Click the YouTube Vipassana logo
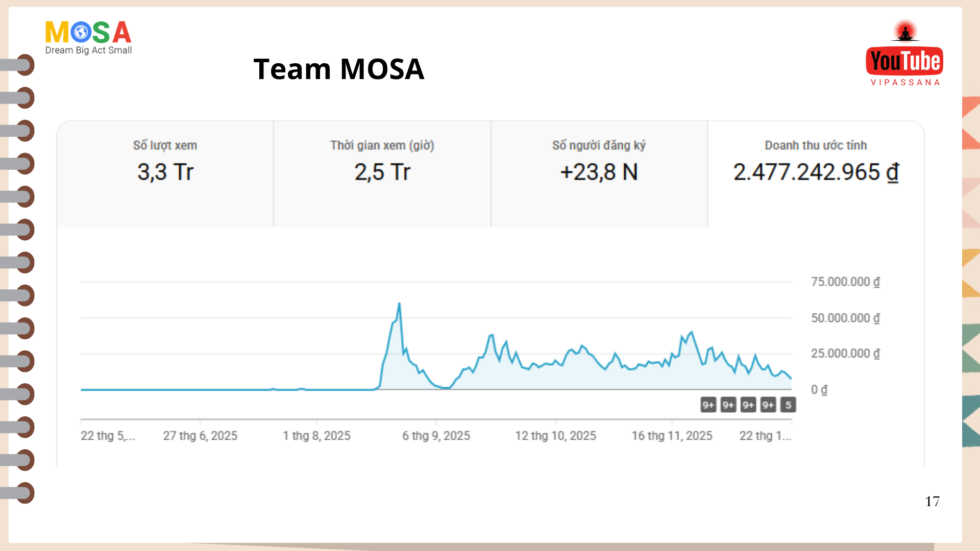Viewport: 980px width, 551px height. 904,54
